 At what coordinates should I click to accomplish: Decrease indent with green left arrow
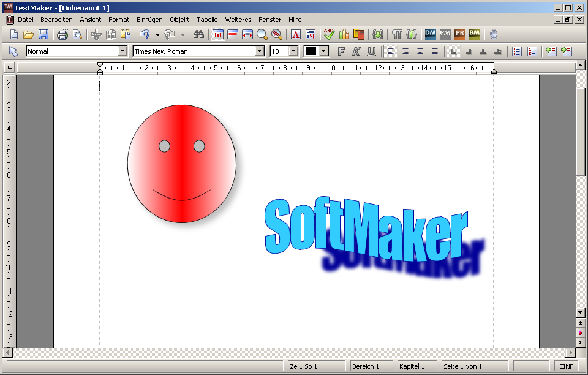click(551, 51)
